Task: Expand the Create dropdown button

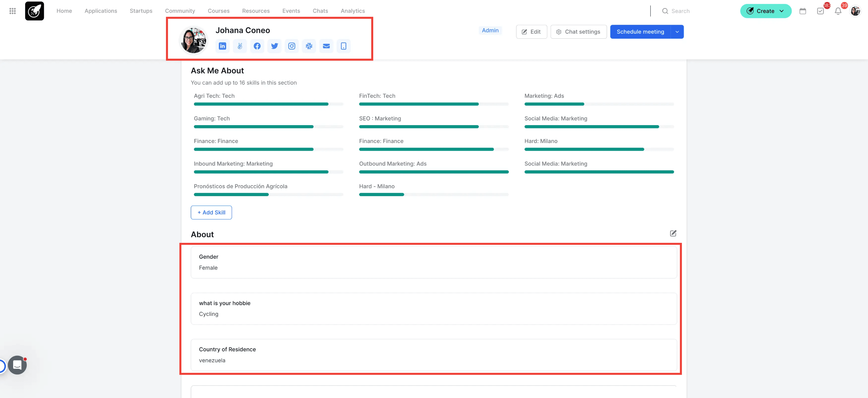Action: click(x=766, y=11)
